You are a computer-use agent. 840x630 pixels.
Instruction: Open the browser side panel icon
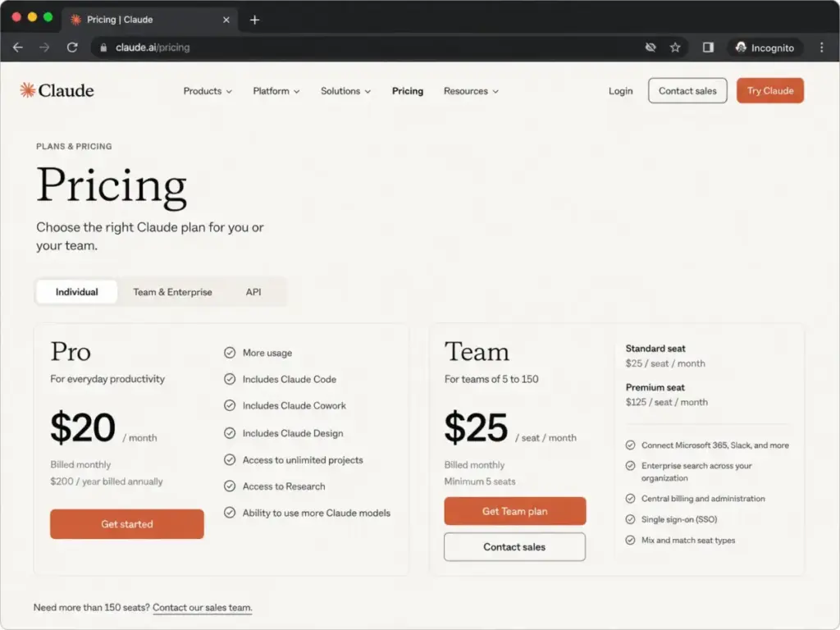[708, 48]
